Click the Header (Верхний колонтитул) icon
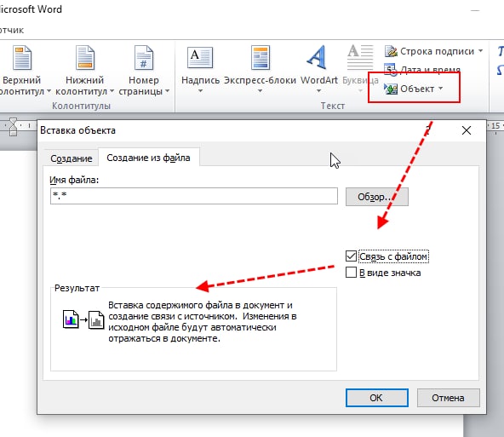Image resolution: width=504 pixels, height=437 pixels. pos(22,58)
